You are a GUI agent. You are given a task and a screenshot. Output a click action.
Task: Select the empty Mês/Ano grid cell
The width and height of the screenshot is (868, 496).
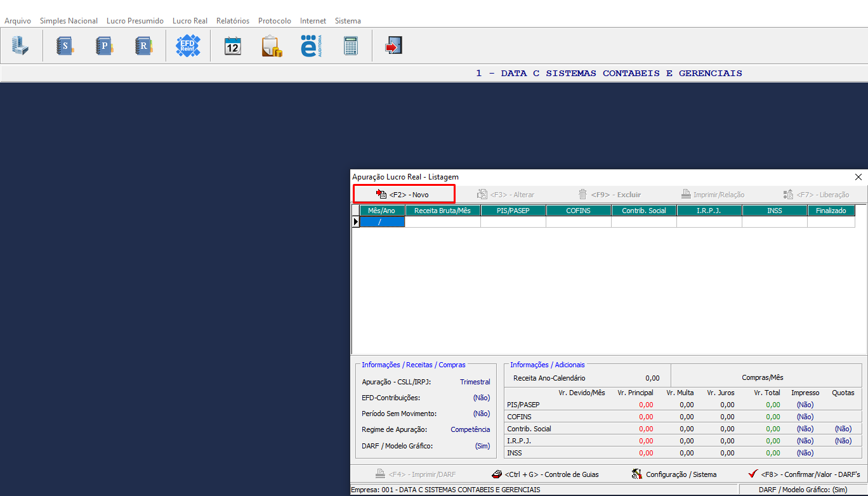pos(382,222)
